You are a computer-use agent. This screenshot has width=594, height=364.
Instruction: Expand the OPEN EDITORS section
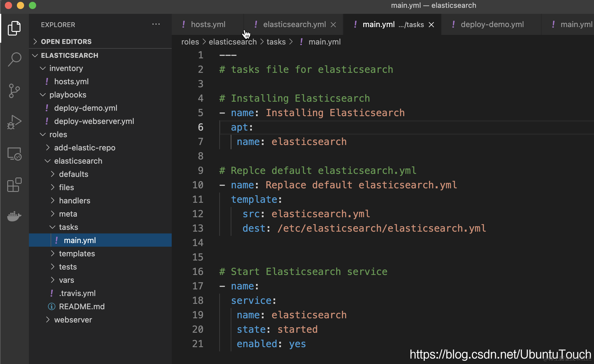point(66,42)
